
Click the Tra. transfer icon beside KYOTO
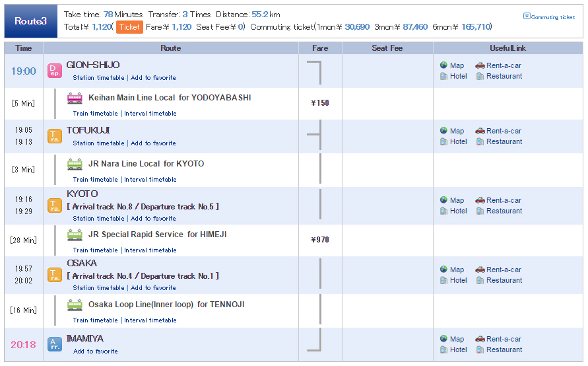[x=55, y=205]
